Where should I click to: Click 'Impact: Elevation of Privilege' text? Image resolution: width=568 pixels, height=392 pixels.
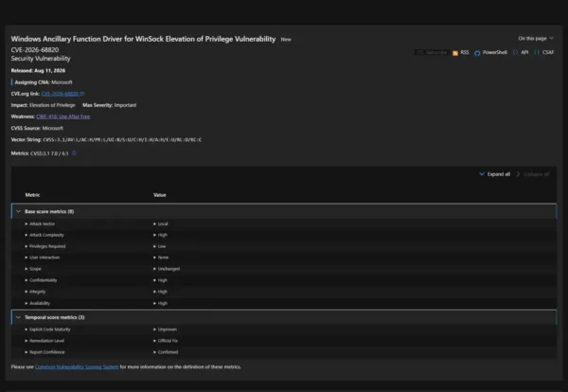44,105
